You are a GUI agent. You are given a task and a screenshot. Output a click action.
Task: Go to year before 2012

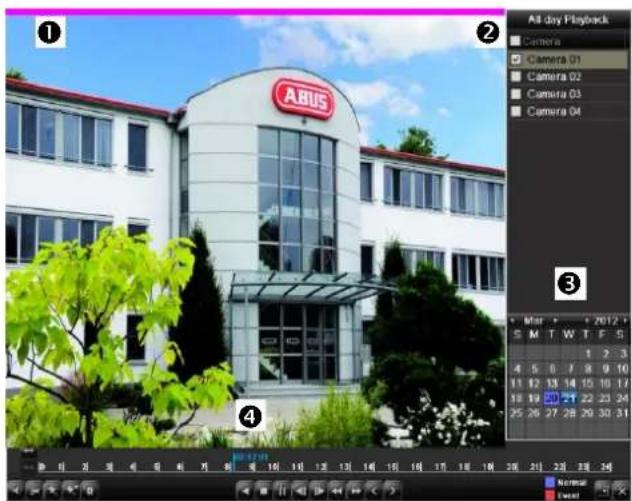587,321
